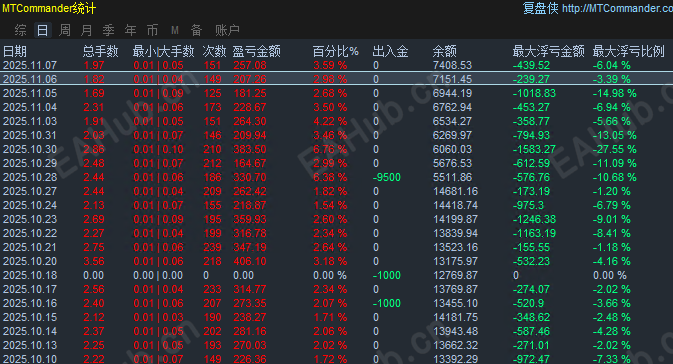The image size is (673, 364).
Task: Select the row dated 2025.10.28
Action: tap(336, 177)
